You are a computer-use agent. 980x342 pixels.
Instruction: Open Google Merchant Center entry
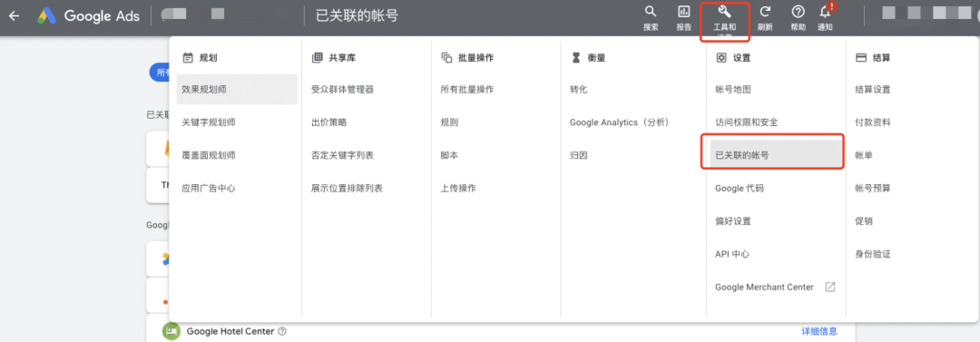pyautogui.click(x=764, y=287)
